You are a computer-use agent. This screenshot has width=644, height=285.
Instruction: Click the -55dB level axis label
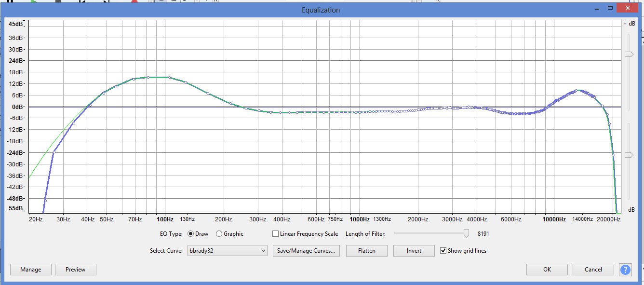pyautogui.click(x=16, y=208)
